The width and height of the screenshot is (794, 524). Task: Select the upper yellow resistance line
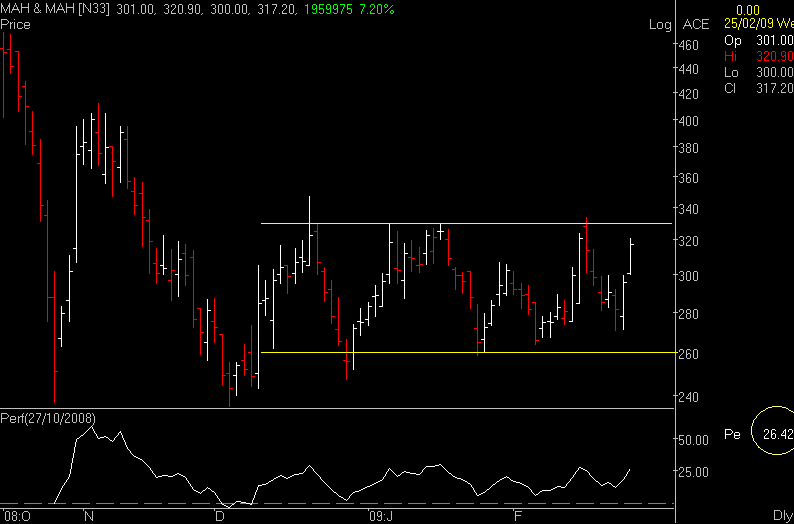tap(466, 223)
